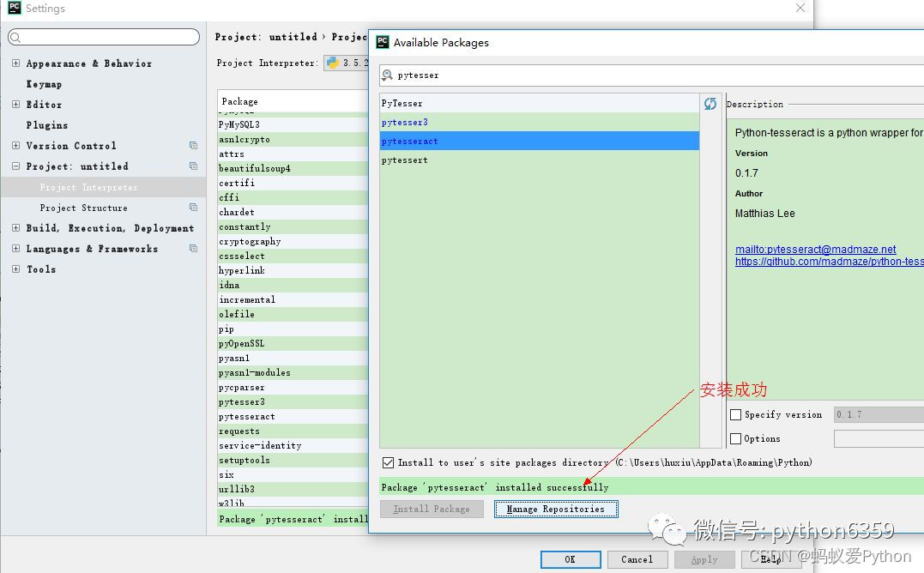Expand Build, Execution, Deployment node
The width and height of the screenshot is (924, 573).
[16, 228]
